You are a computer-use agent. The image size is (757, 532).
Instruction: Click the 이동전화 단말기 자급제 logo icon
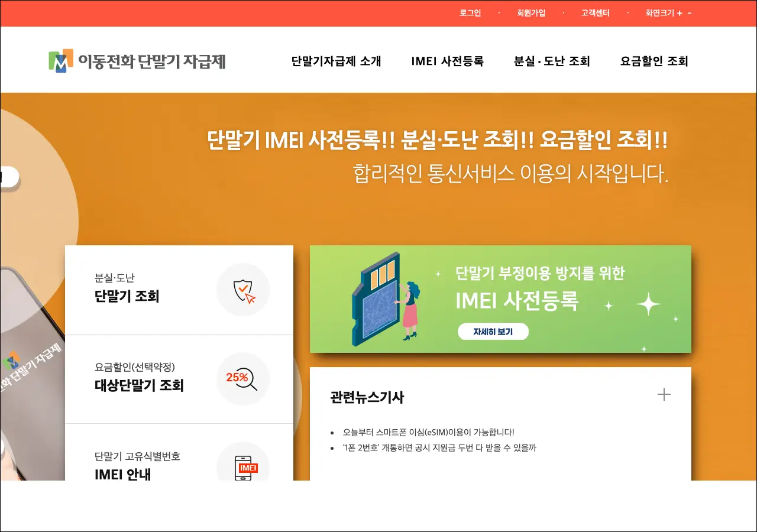[61, 61]
